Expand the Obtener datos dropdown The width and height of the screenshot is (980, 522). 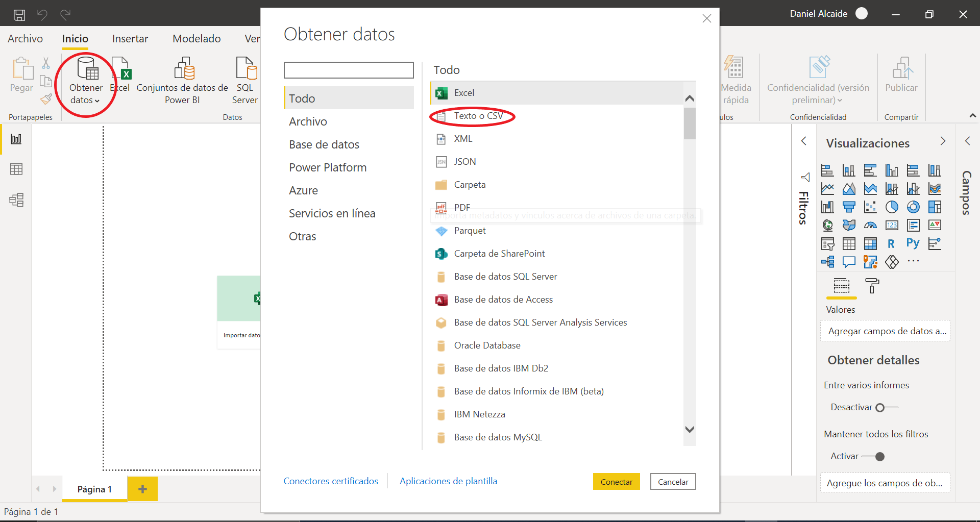(x=86, y=82)
